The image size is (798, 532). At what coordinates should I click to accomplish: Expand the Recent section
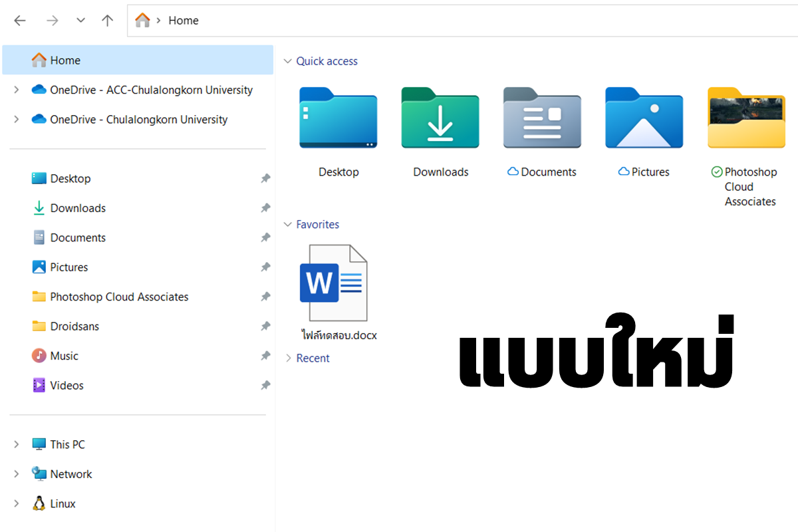[288, 358]
